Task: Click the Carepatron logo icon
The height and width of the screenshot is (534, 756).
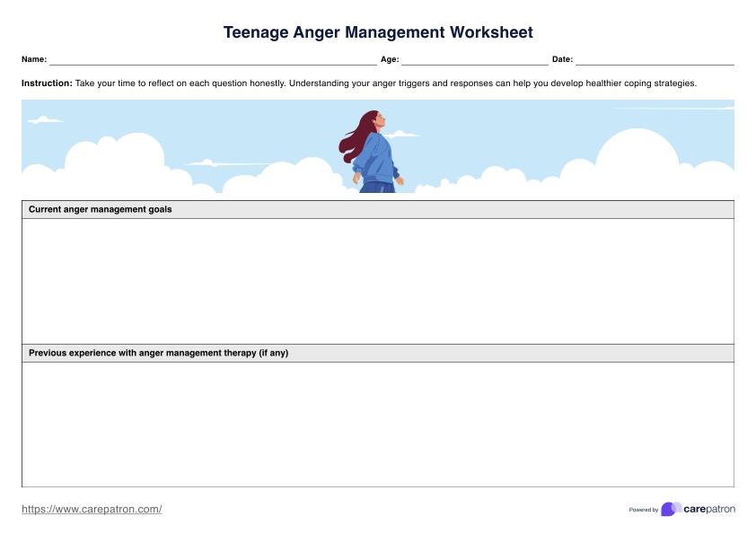Action: click(x=671, y=509)
